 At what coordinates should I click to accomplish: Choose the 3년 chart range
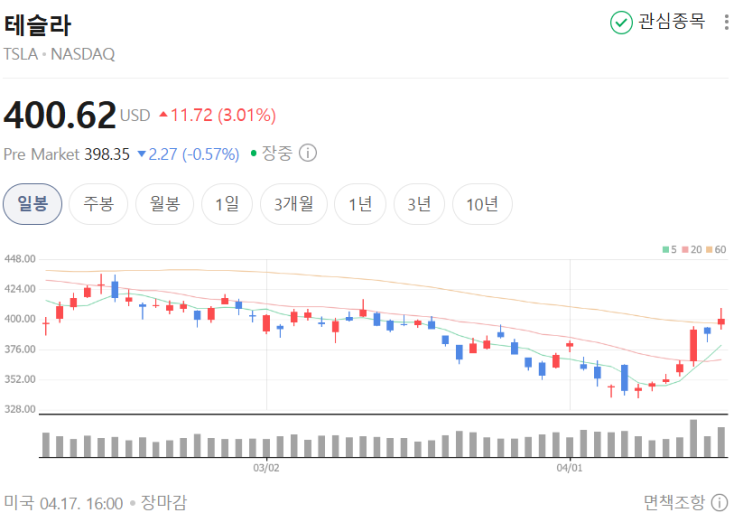click(x=419, y=204)
